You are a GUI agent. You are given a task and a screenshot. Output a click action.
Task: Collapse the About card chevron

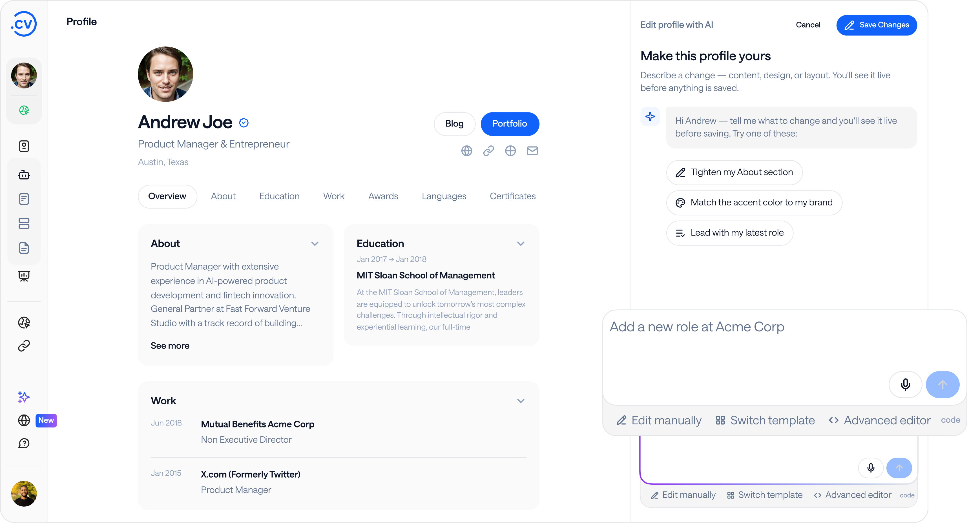coord(315,243)
